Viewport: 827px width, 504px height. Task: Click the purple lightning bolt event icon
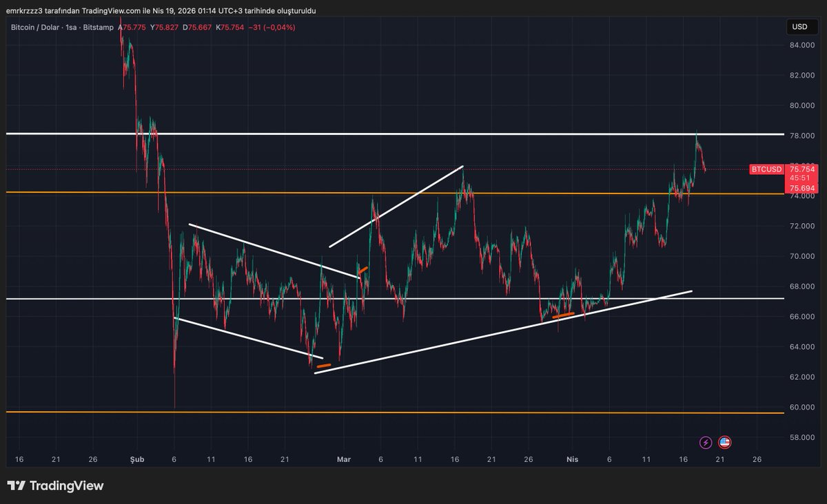706,443
